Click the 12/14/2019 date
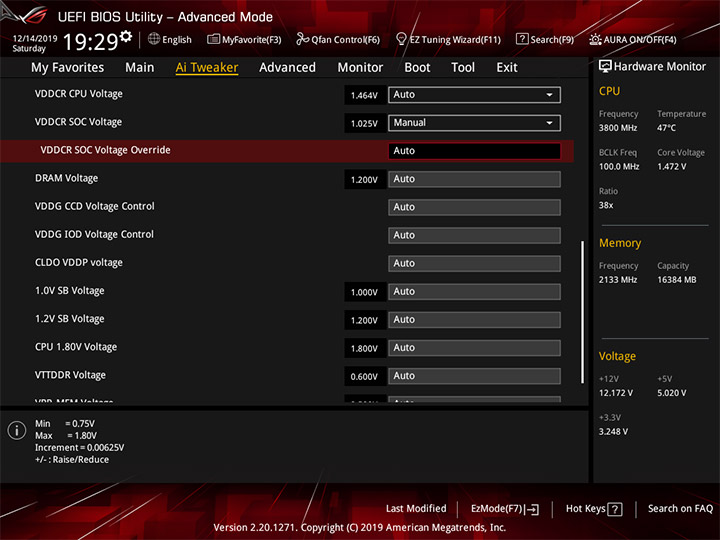The height and width of the screenshot is (540, 720). click(34, 39)
